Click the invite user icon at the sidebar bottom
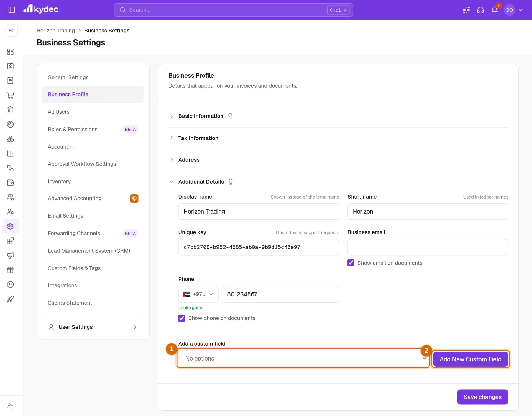The width and height of the screenshot is (532, 416). tap(10, 406)
